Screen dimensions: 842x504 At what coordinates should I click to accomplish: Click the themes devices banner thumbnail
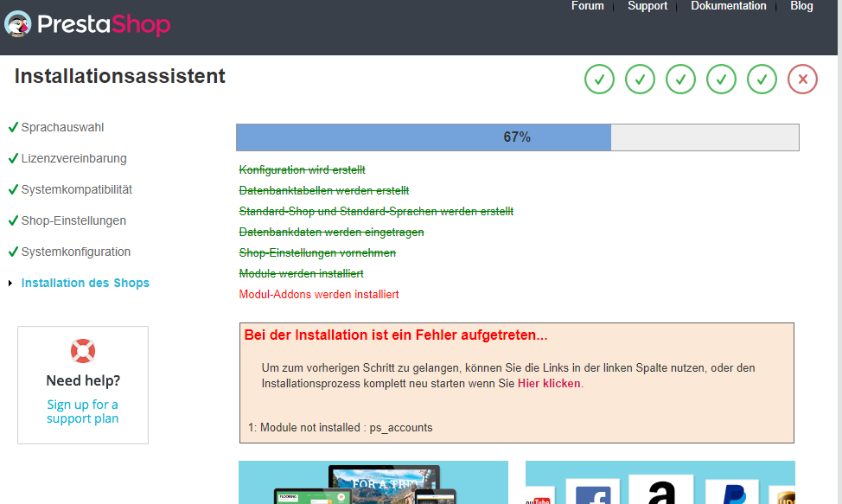click(373, 482)
